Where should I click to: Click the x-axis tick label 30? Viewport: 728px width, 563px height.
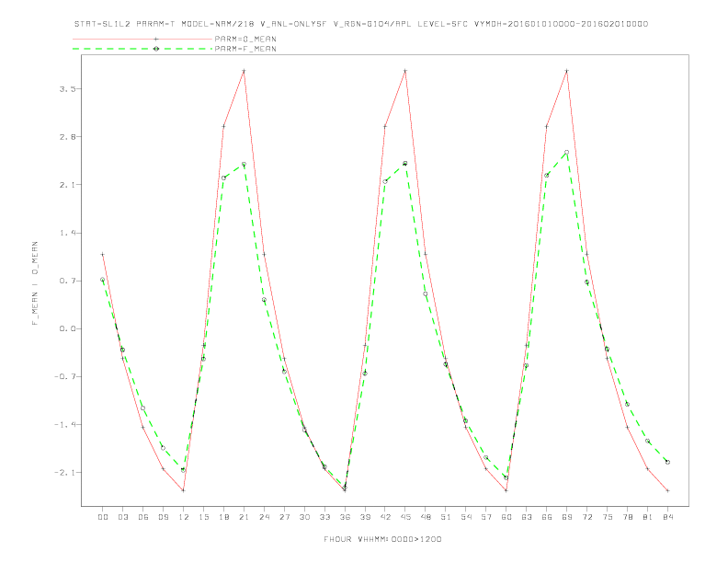[304, 517]
